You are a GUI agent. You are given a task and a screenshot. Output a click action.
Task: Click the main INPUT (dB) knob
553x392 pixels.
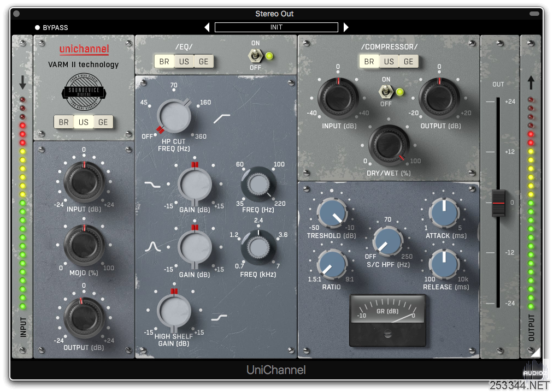click(x=84, y=182)
